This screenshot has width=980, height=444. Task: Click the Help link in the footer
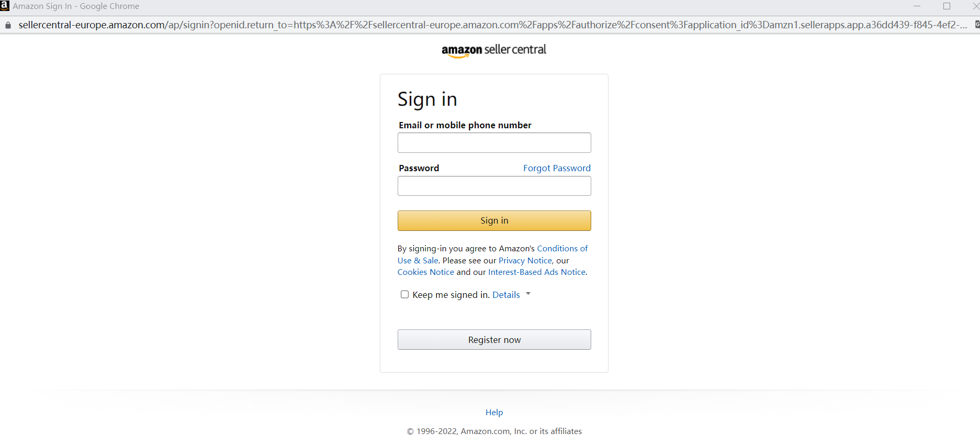494,413
